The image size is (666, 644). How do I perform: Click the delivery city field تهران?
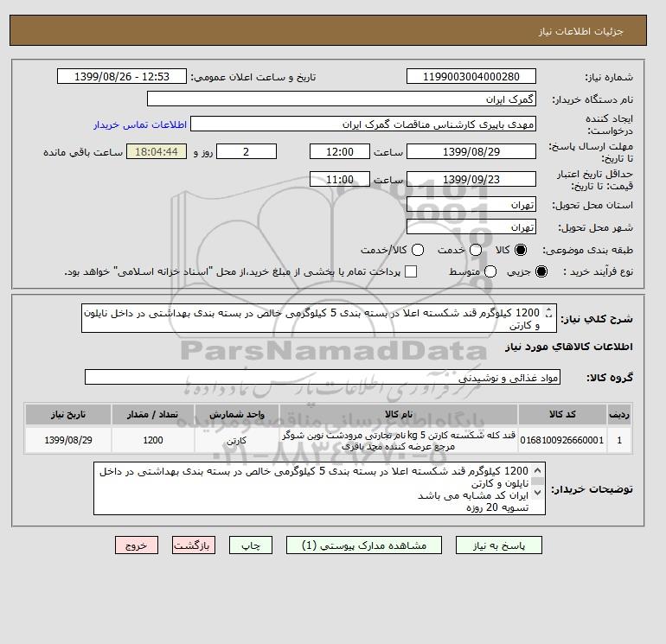coord(471,227)
